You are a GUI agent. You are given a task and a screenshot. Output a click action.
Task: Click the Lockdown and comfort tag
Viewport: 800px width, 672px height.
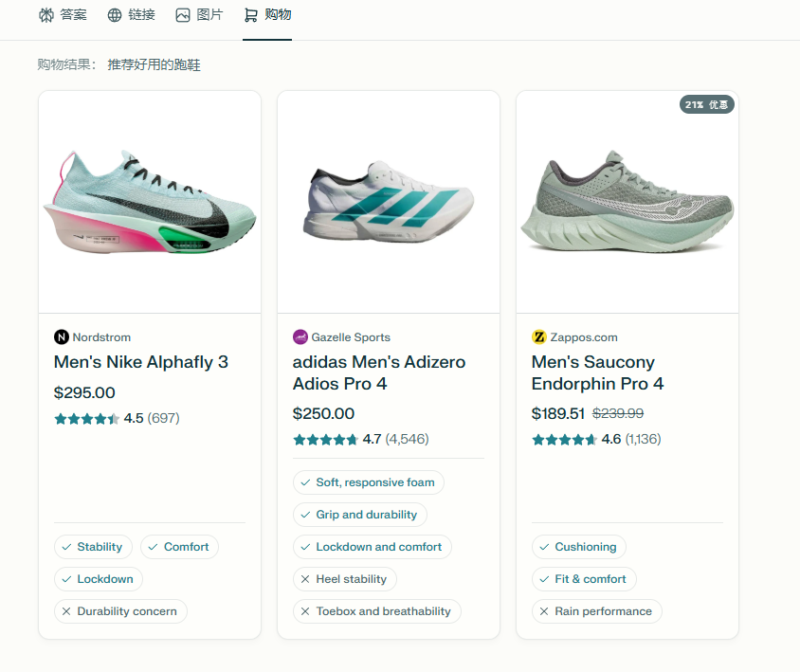372,547
